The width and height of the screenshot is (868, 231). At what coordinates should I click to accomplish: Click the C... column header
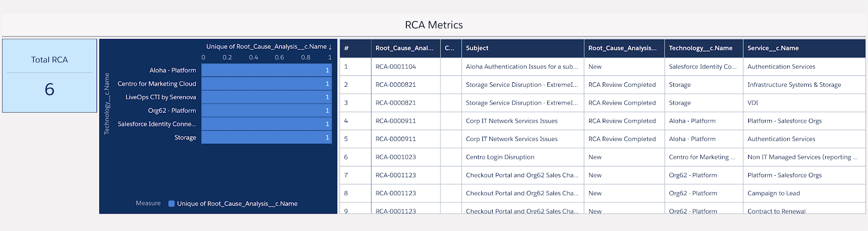pos(450,48)
